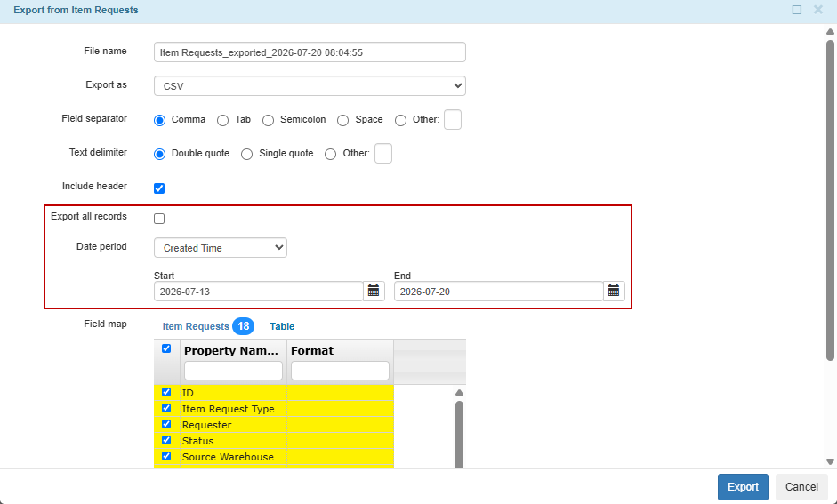Image resolution: width=837 pixels, height=504 pixels.
Task: Select Other field separator radio button
Action: click(x=400, y=121)
